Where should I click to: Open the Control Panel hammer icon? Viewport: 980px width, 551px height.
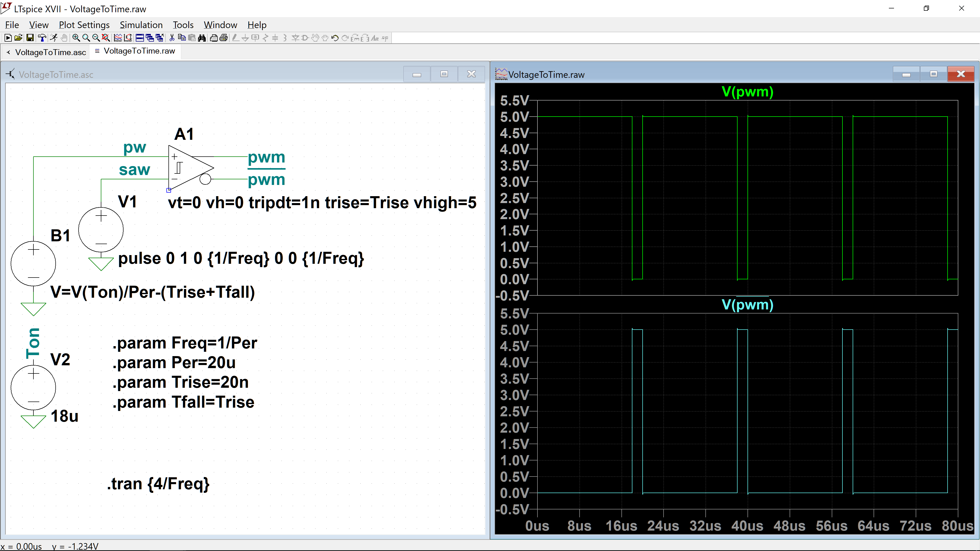42,38
